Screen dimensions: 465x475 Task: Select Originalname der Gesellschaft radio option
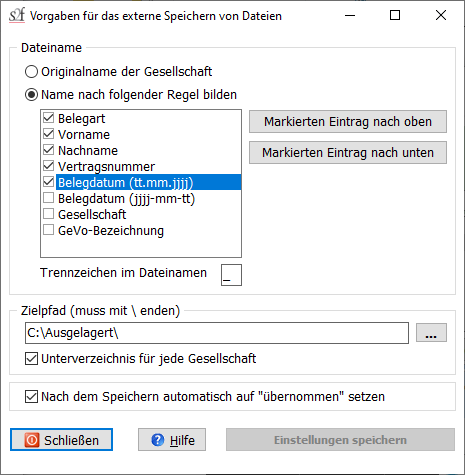coord(31,72)
